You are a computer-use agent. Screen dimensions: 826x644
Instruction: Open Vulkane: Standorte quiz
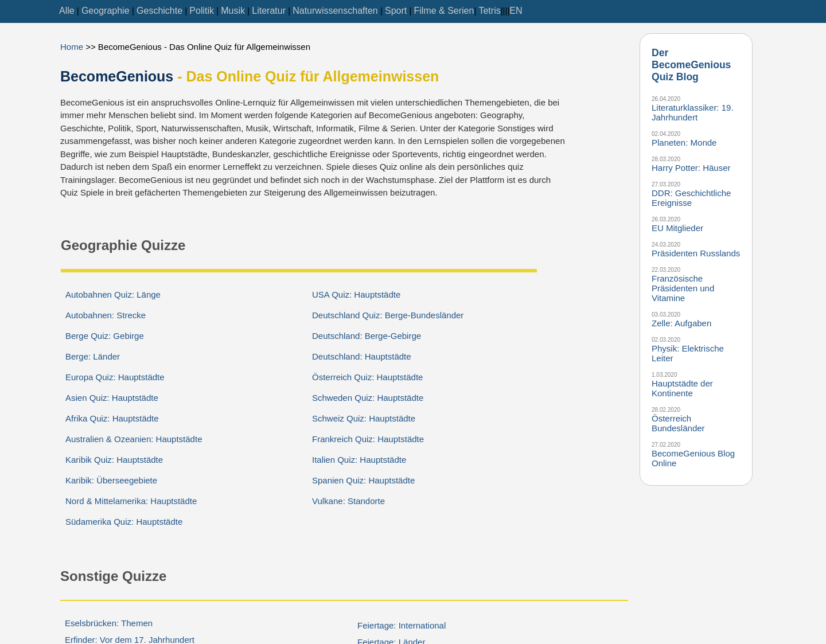click(x=348, y=501)
